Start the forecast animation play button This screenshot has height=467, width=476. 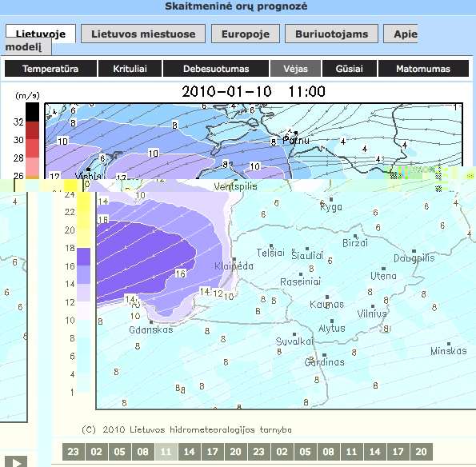(x=16, y=461)
